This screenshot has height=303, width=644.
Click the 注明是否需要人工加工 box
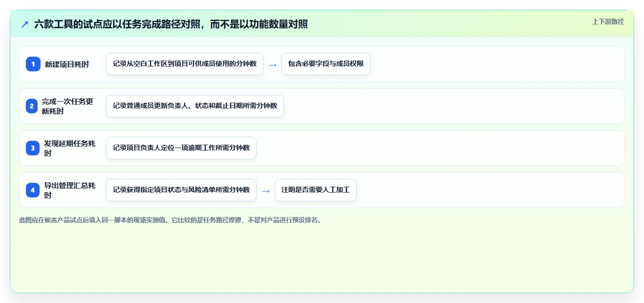point(316,190)
